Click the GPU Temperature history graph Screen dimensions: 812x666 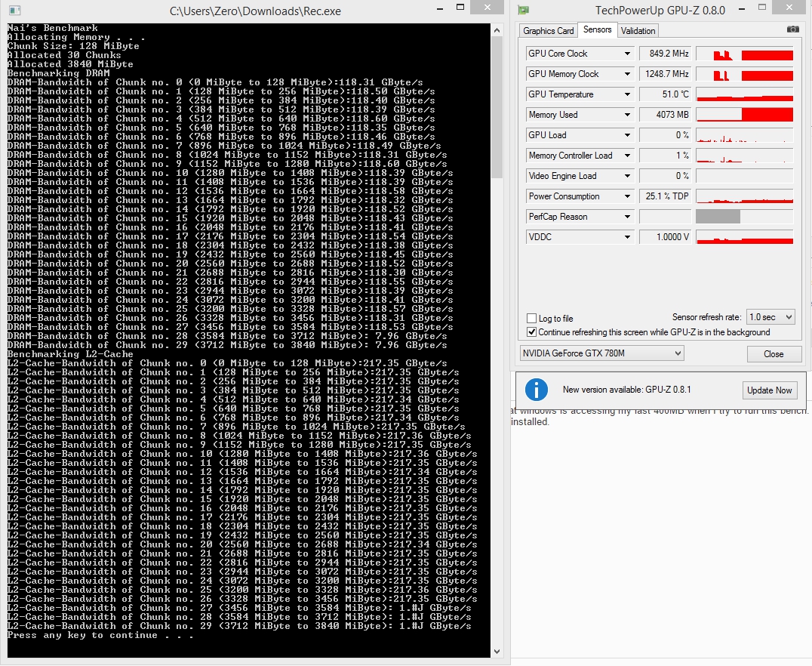tap(744, 94)
